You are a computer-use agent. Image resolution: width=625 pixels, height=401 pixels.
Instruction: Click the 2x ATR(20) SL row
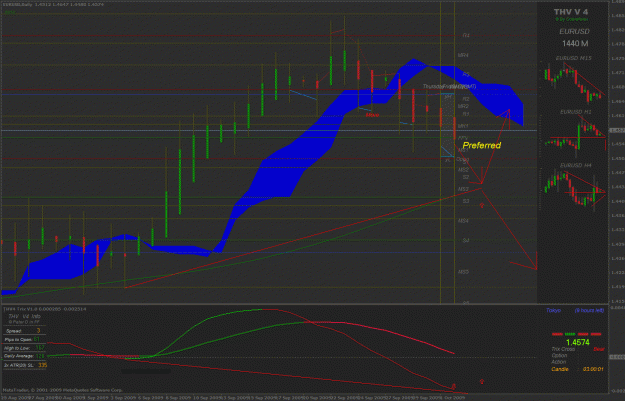coord(25,365)
